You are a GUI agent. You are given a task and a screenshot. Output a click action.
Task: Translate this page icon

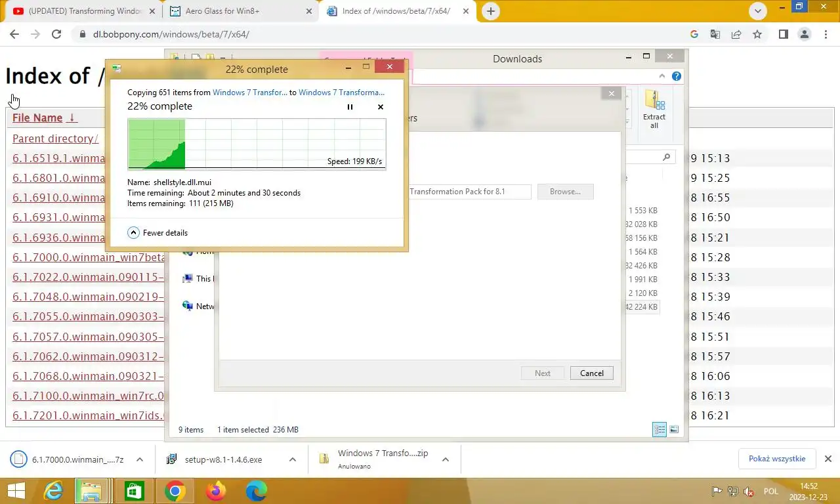(x=715, y=34)
